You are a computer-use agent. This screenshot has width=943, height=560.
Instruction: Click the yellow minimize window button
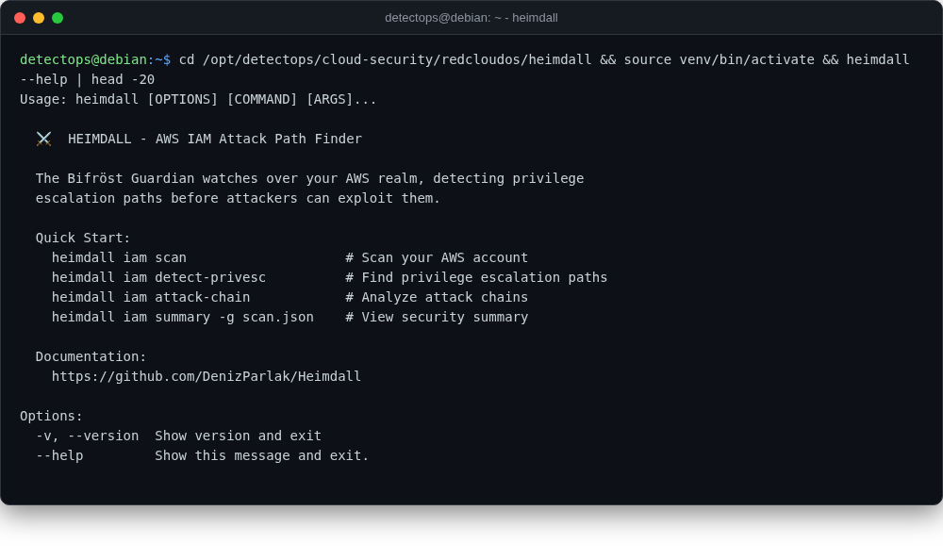pyautogui.click(x=39, y=18)
